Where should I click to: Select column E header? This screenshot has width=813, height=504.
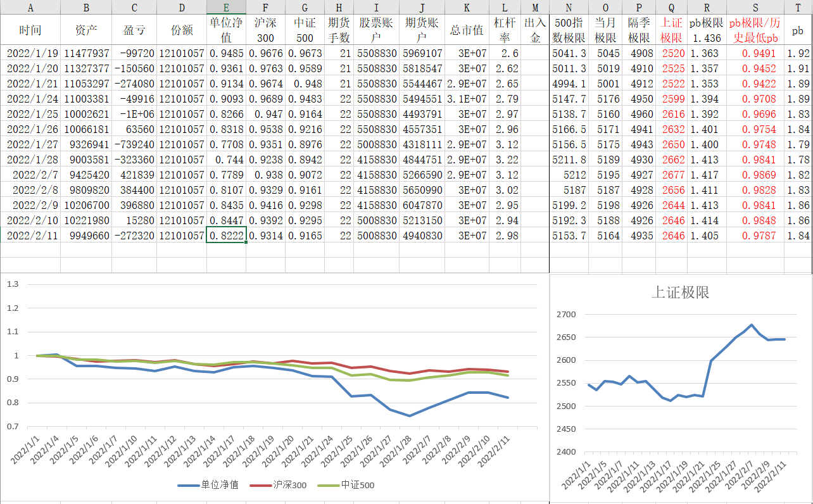(x=226, y=8)
